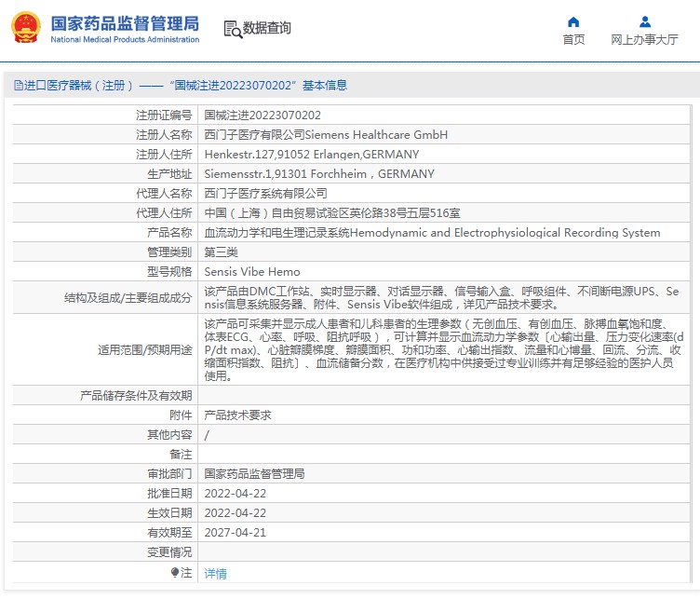700x599 pixels.
Task: Open 网上办事大厅 text link
Action: pos(644,39)
